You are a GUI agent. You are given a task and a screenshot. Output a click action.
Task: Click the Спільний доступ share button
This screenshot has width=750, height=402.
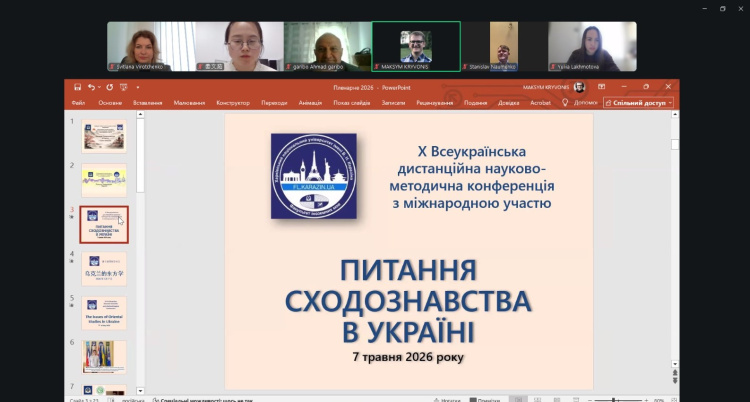pos(635,103)
